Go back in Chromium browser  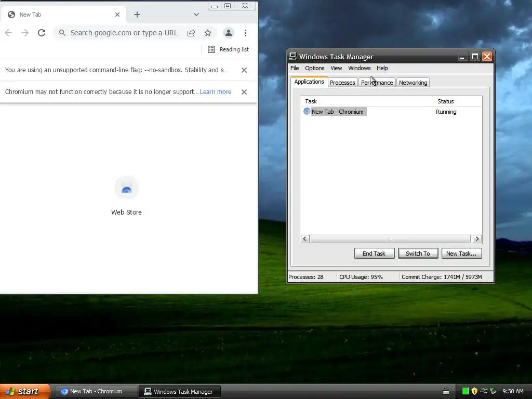tap(8, 33)
